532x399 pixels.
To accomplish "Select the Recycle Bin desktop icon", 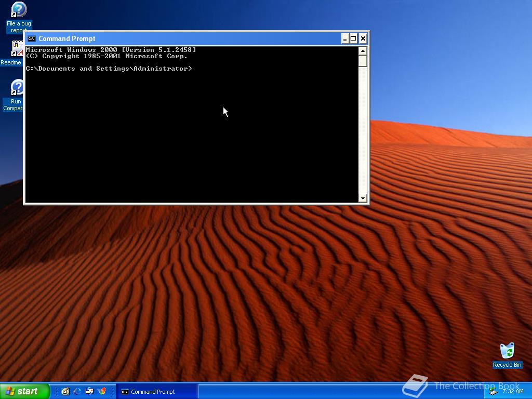I will point(507,355).
